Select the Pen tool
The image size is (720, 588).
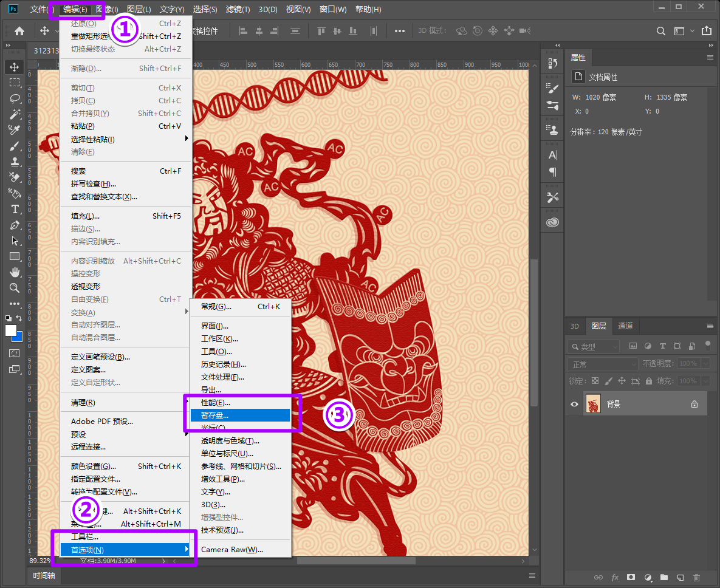pyautogui.click(x=15, y=225)
